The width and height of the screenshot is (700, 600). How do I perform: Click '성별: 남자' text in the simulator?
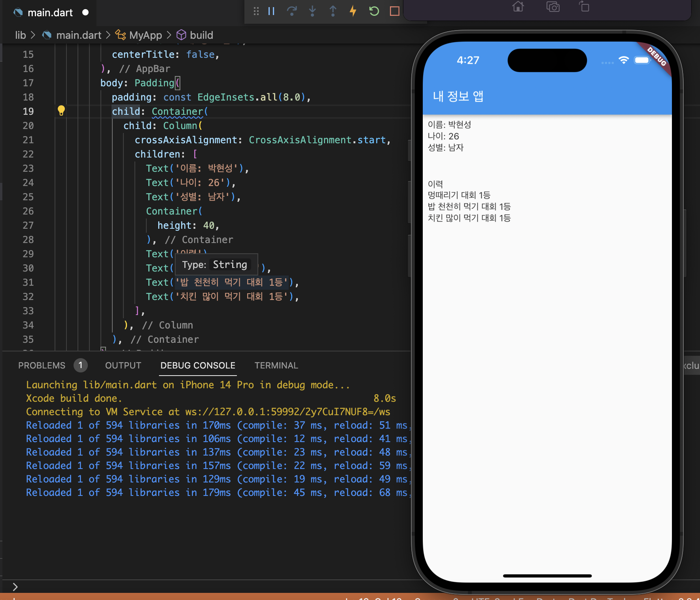coord(446,148)
